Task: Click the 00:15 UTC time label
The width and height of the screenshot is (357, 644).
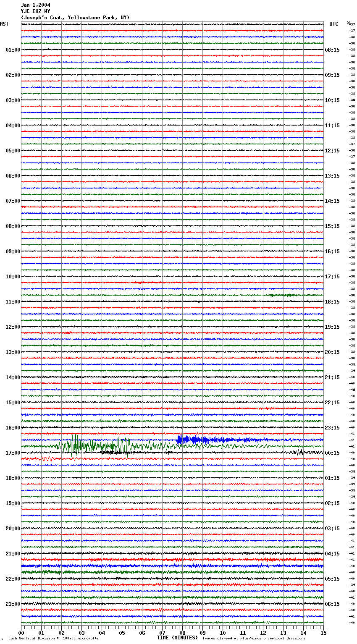Action: [x=332, y=453]
